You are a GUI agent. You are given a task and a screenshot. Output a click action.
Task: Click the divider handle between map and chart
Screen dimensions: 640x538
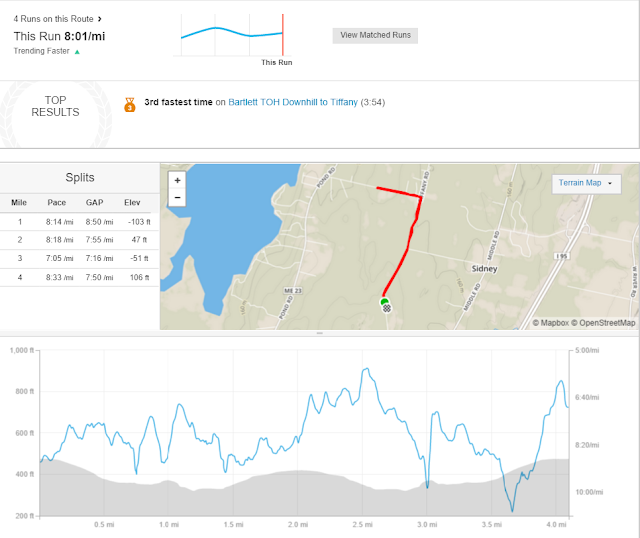click(320, 333)
